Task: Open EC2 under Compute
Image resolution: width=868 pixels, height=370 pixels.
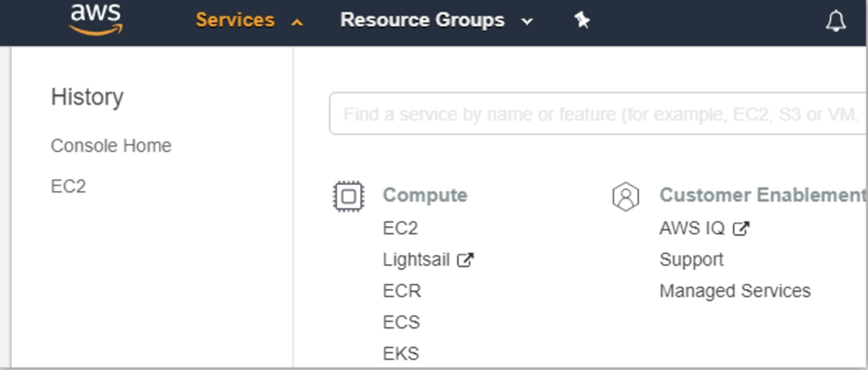Action: (400, 228)
